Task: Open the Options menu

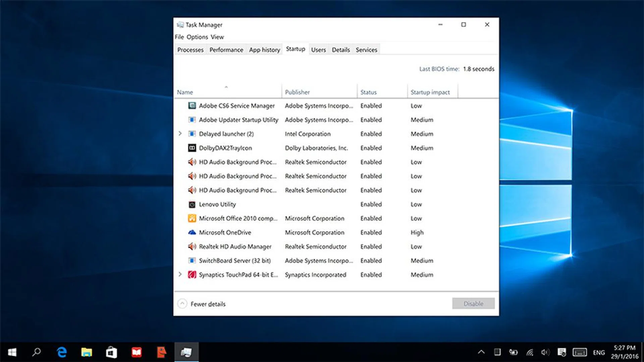Action: pos(197,37)
